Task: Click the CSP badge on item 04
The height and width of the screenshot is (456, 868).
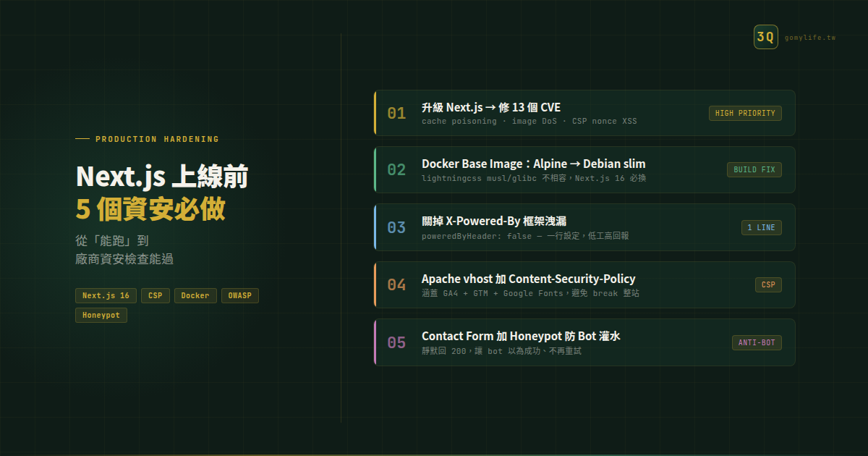Action: [768, 285]
